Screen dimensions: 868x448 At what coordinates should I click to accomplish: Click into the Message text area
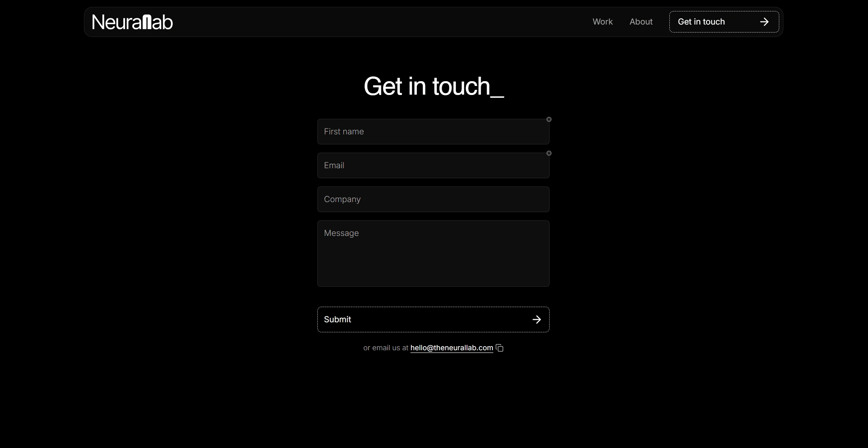tap(433, 254)
